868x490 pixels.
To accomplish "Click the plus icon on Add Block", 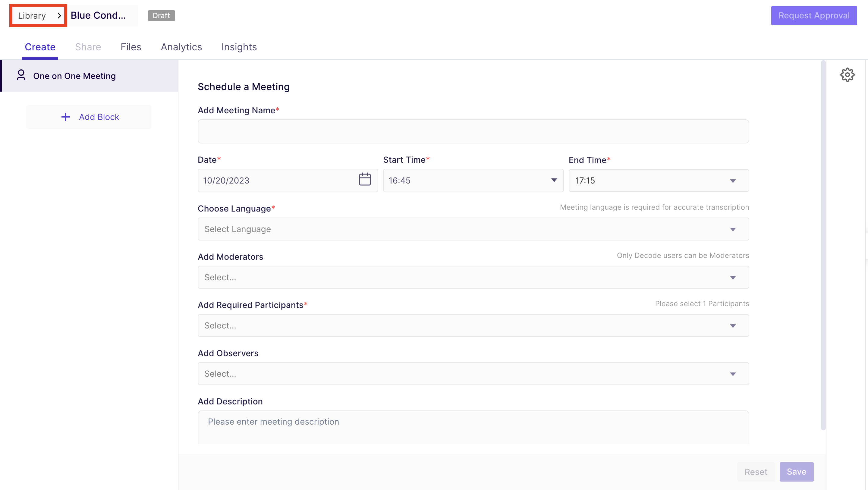I will (x=66, y=117).
